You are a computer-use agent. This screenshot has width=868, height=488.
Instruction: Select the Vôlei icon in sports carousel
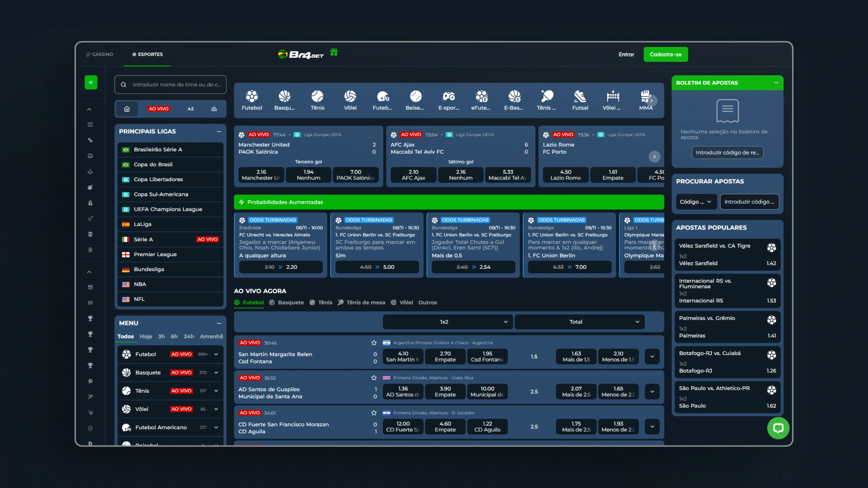(350, 100)
